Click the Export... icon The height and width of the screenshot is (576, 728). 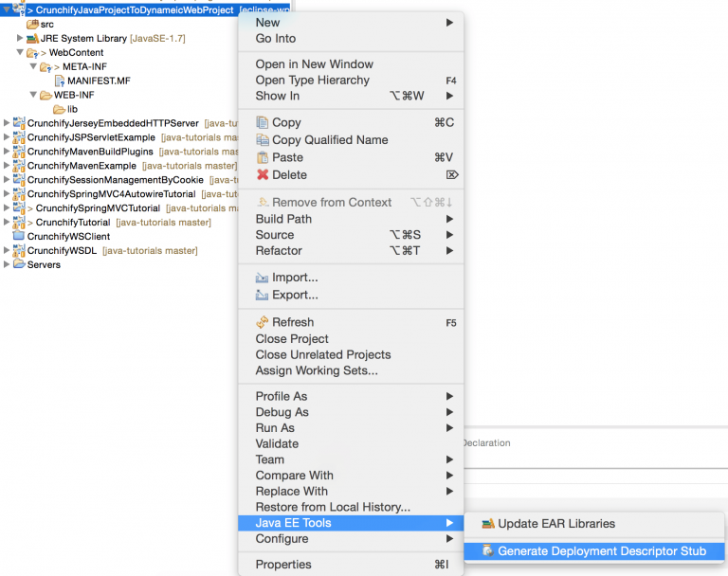[263, 295]
